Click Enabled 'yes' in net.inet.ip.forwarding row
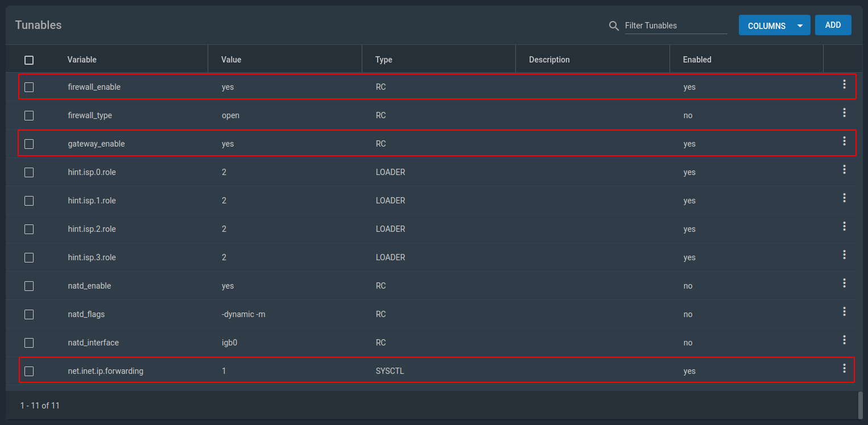This screenshot has width=868, height=425. [689, 371]
